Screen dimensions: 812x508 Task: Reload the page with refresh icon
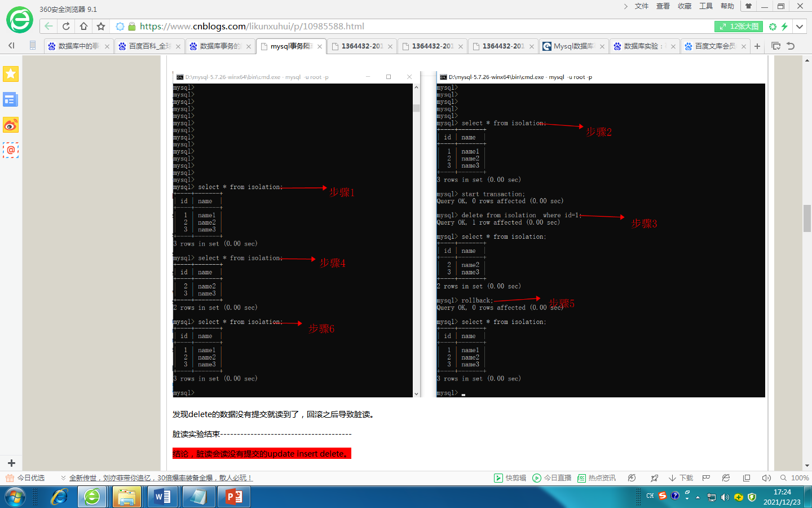click(x=66, y=27)
